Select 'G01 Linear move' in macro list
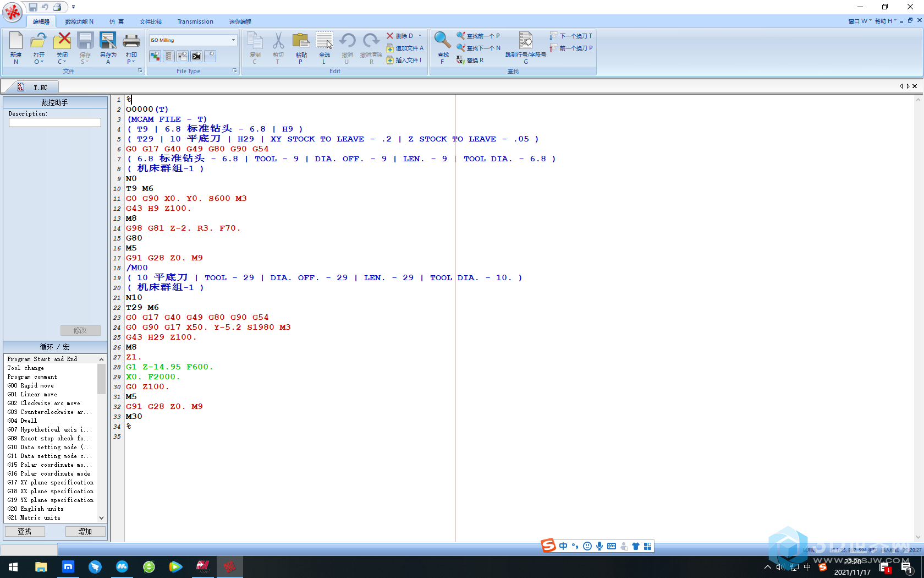 [32, 394]
